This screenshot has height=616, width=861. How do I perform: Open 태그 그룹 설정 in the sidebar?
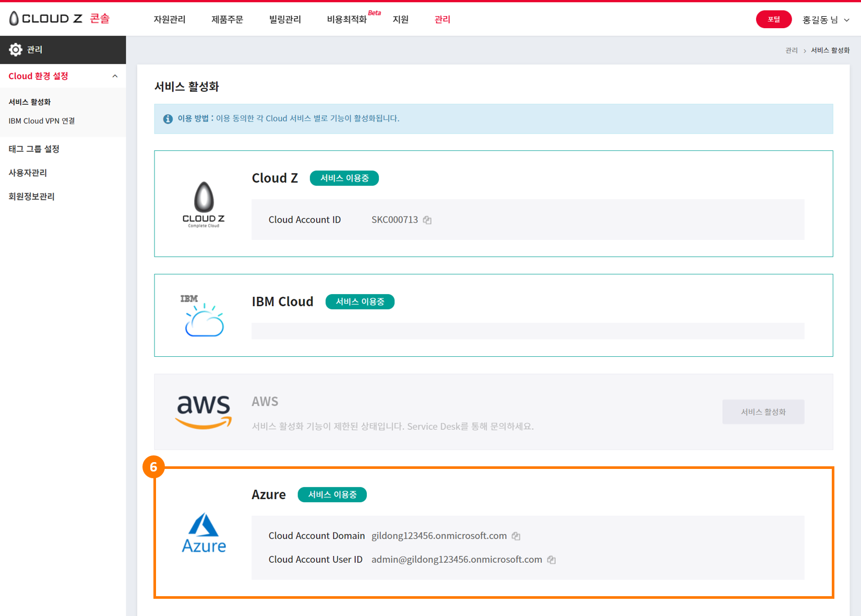tap(34, 149)
